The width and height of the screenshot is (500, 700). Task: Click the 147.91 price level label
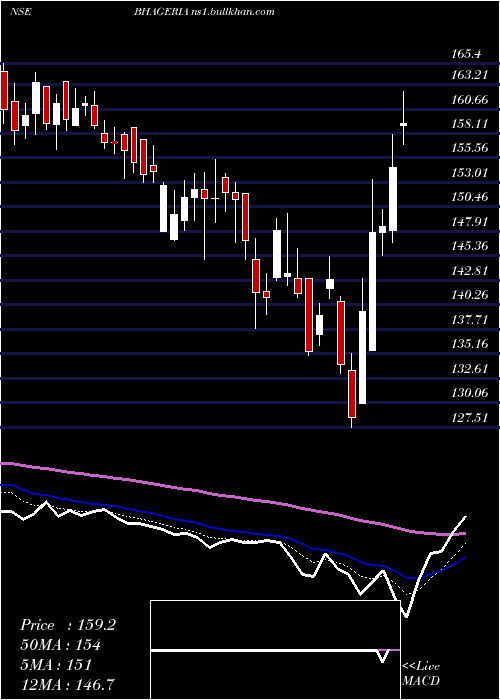[470, 221]
